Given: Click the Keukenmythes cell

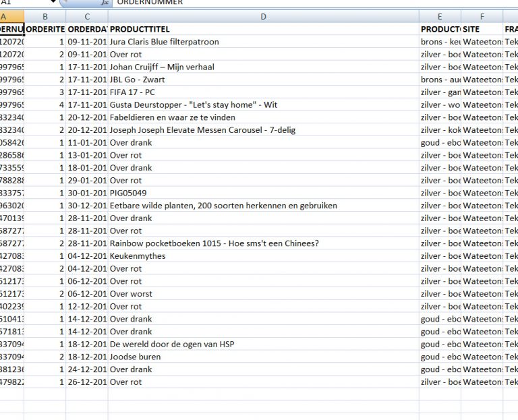Looking at the screenshot, I should tap(263, 256).
